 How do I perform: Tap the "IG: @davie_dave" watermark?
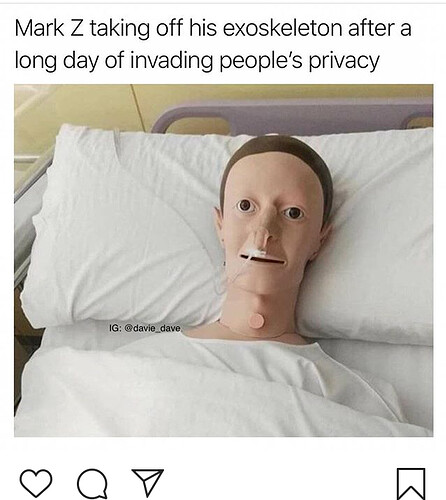pyautogui.click(x=145, y=328)
